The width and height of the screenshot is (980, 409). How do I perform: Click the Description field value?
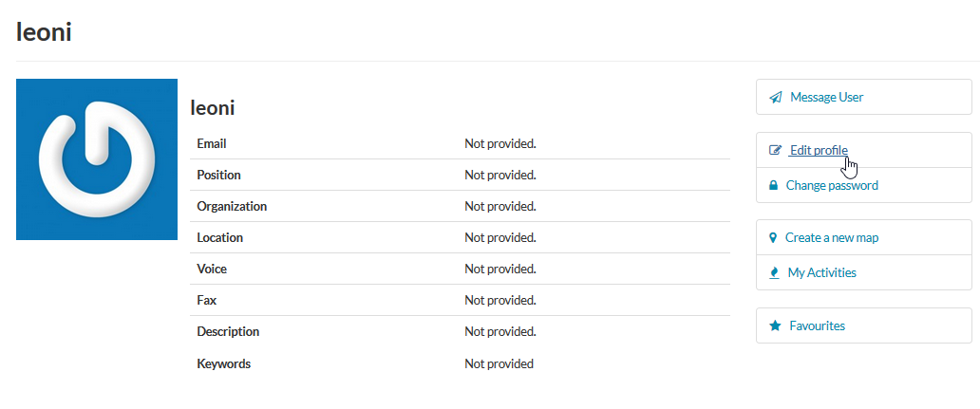[x=500, y=331]
